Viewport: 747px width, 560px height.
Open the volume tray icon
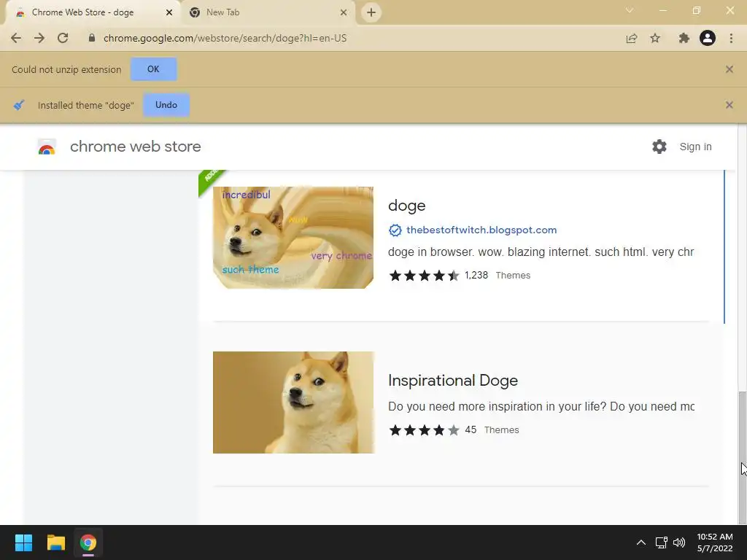679,542
